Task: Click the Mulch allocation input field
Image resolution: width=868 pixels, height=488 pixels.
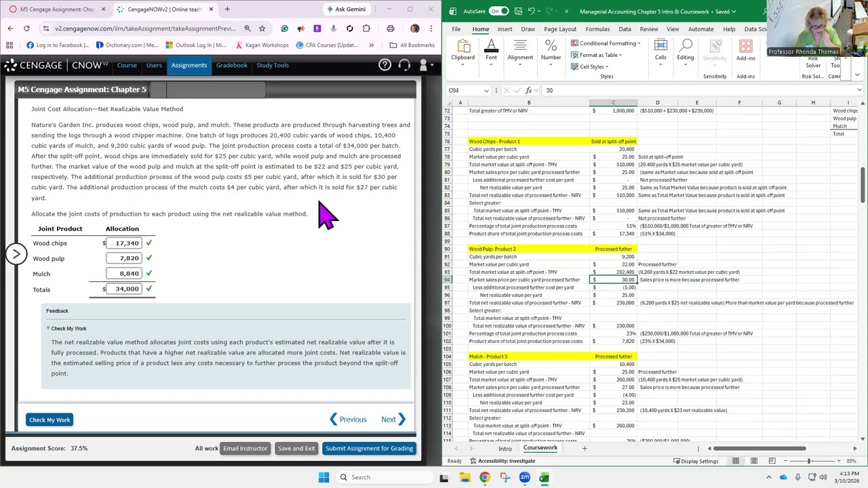Action: [x=124, y=273]
